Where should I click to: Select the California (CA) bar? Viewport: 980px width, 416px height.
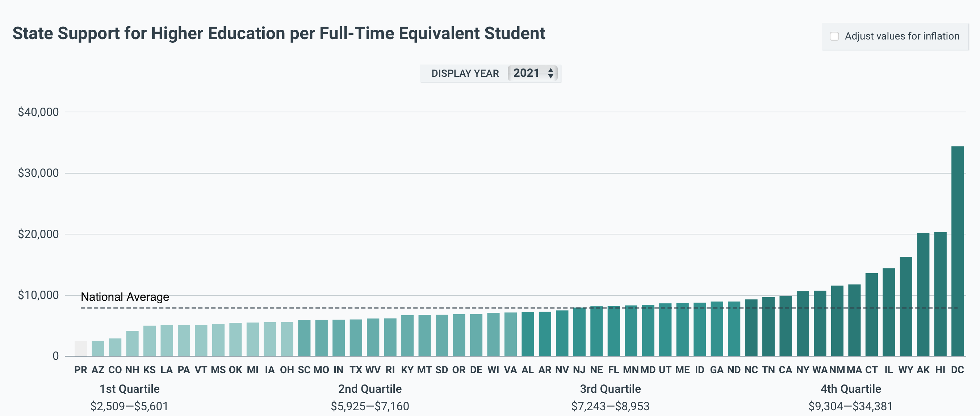pos(785,326)
